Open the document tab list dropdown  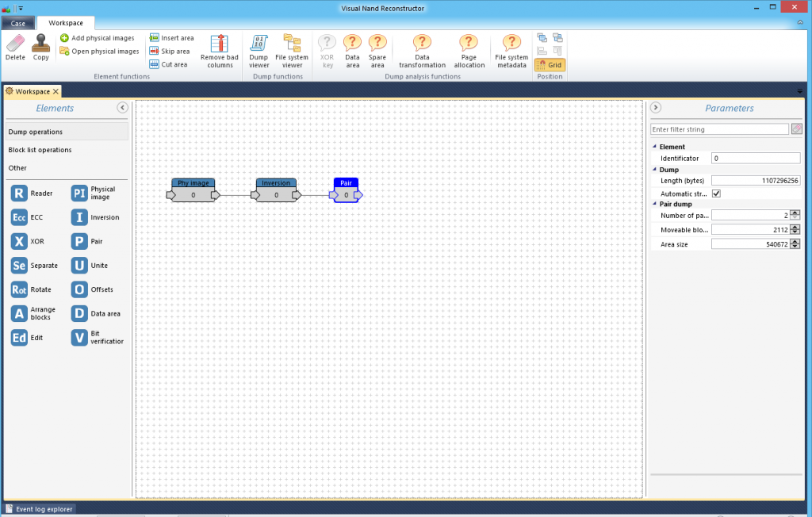point(800,92)
